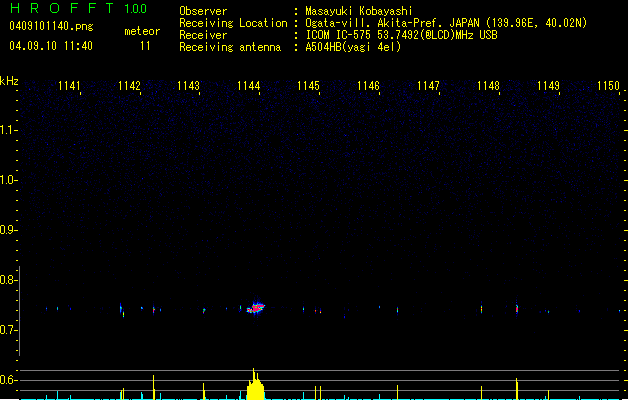Click the 1147 time axis marker

(428, 86)
